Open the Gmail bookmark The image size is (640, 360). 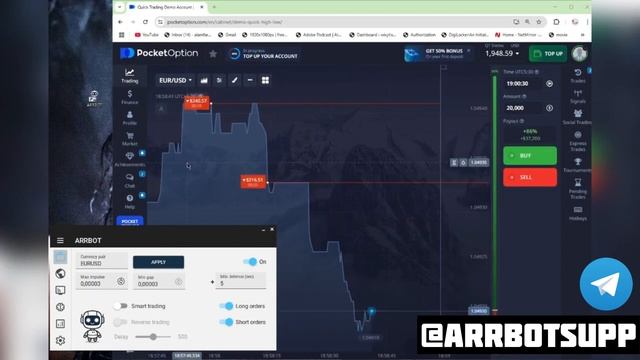pos(227,35)
